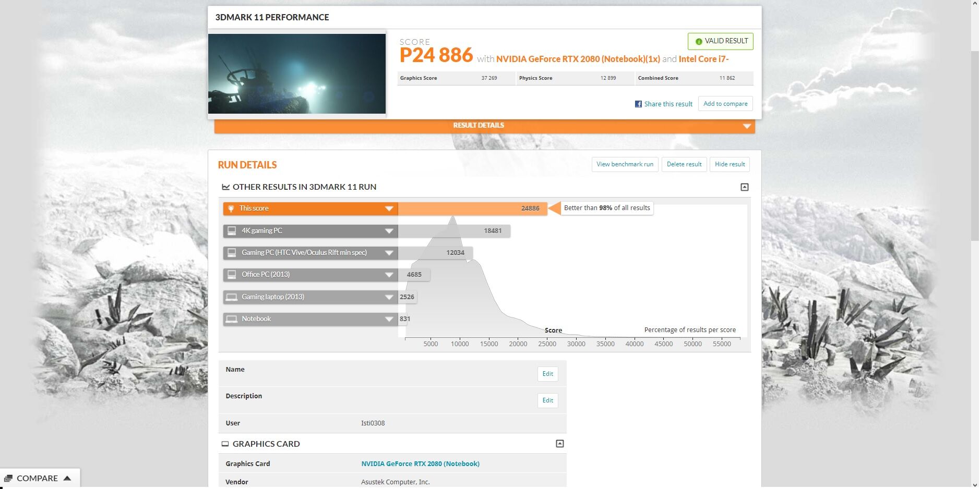The image size is (980, 489).
Task: Collapse the Other Results in 3DMark 11 Run section
Action: pyautogui.click(x=745, y=187)
